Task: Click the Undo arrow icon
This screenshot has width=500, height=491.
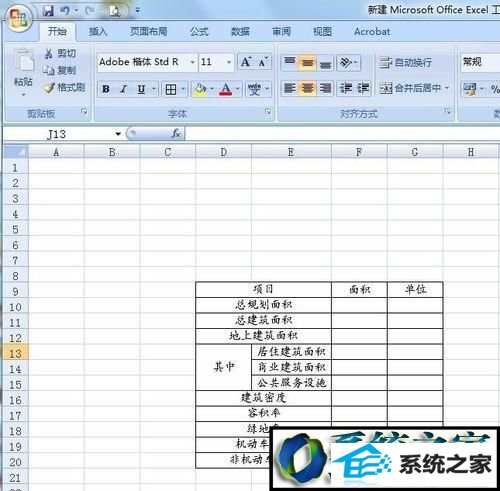Action: coord(65,11)
